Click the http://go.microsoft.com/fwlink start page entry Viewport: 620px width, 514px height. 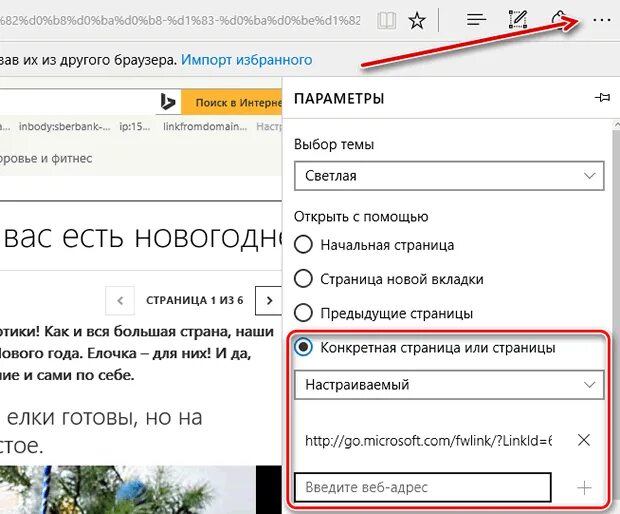coord(429,440)
